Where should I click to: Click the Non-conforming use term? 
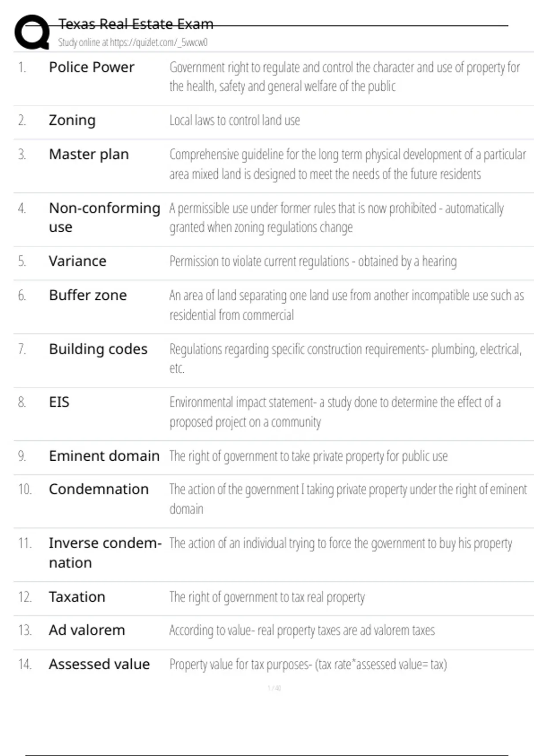click(105, 217)
